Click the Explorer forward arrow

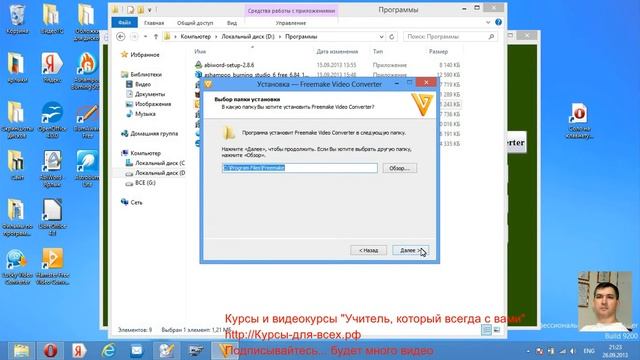(x=134, y=36)
